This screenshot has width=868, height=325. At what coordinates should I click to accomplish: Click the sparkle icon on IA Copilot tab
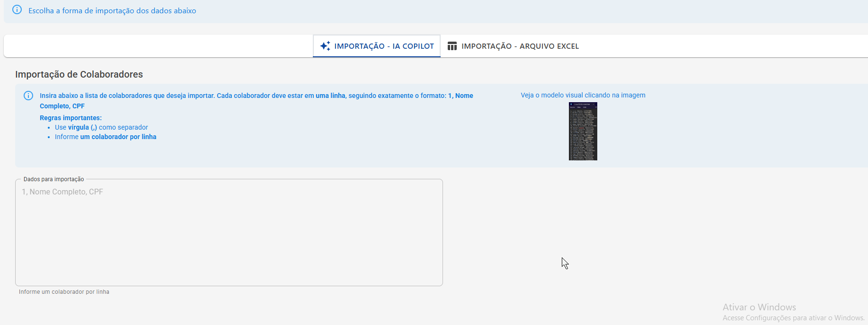tap(325, 46)
